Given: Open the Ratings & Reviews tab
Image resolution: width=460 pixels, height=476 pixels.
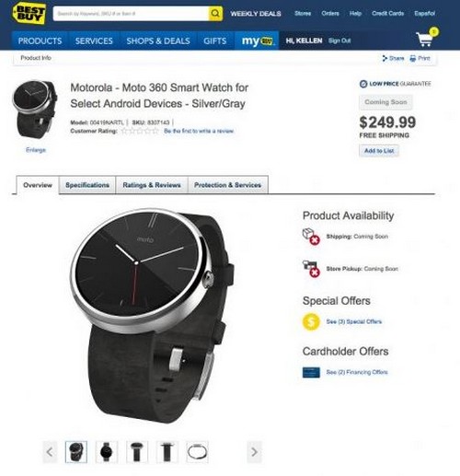Looking at the screenshot, I should point(152,185).
